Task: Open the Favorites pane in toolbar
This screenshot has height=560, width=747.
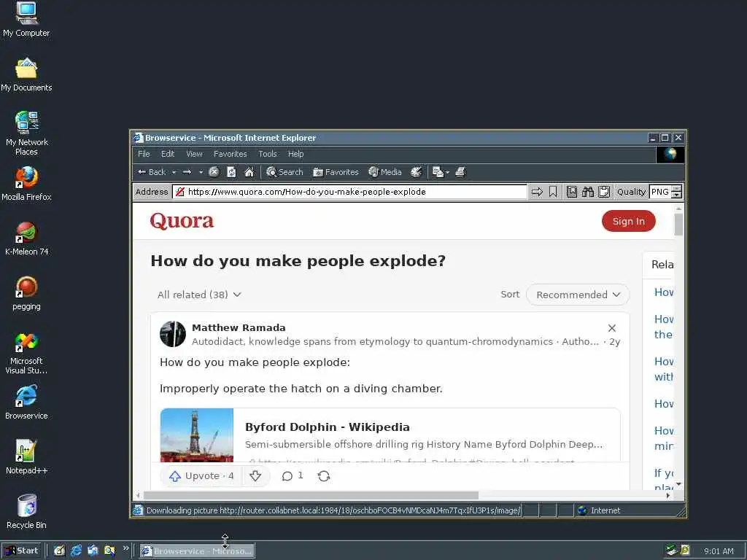Action: coord(336,172)
